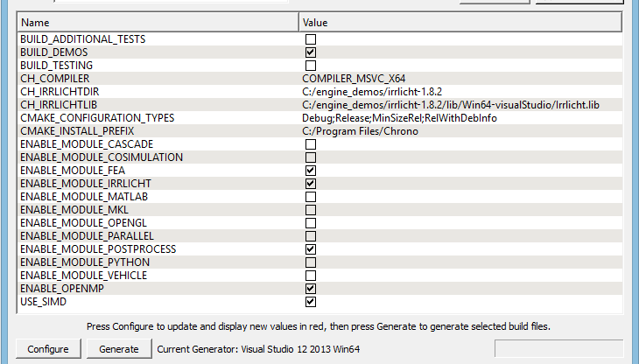This screenshot has height=364, width=639.
Task: Check the ENABLE_MODULE_VEHICLE checkbox
Action: tap(310, 276)
